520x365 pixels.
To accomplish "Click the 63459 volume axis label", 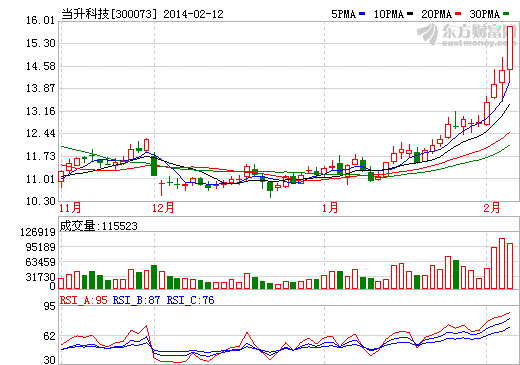I will click(x=40, y=262).
